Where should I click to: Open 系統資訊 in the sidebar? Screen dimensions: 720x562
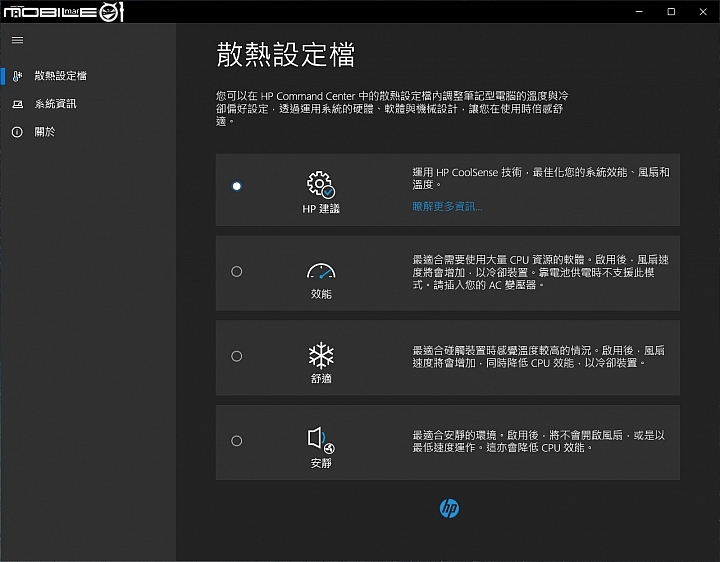[88, 104]
